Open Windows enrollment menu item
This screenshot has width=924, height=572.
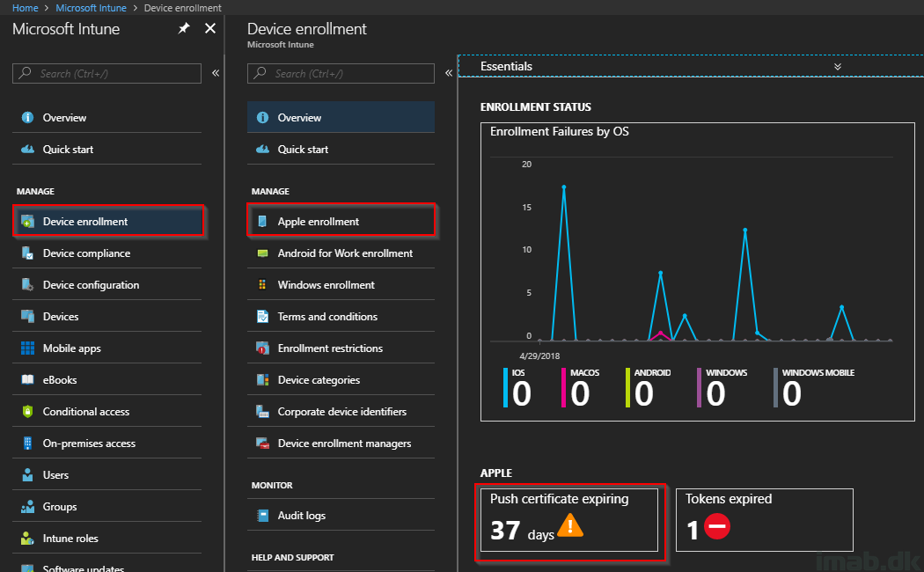tap(341, 284)
